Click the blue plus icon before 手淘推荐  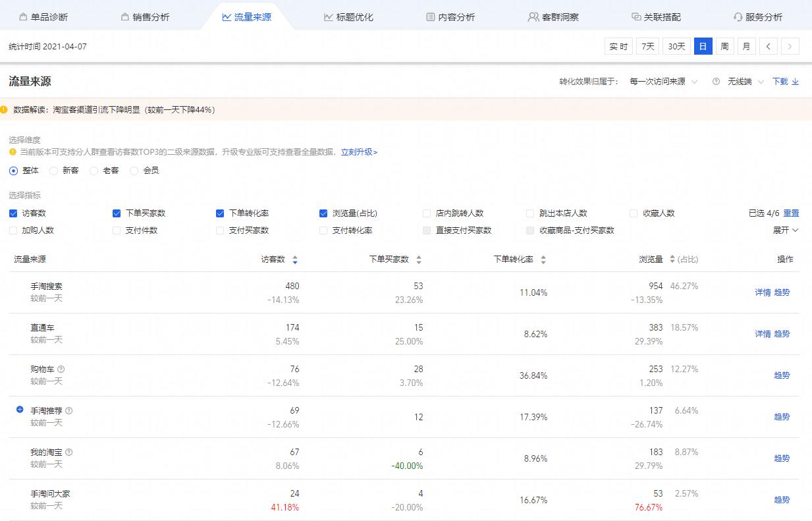click(x=20, y=410)
